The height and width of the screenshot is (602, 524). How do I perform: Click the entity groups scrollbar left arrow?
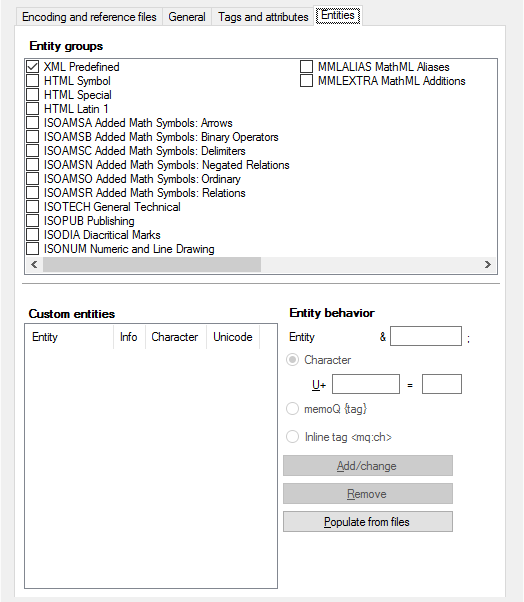pos(34,265)
